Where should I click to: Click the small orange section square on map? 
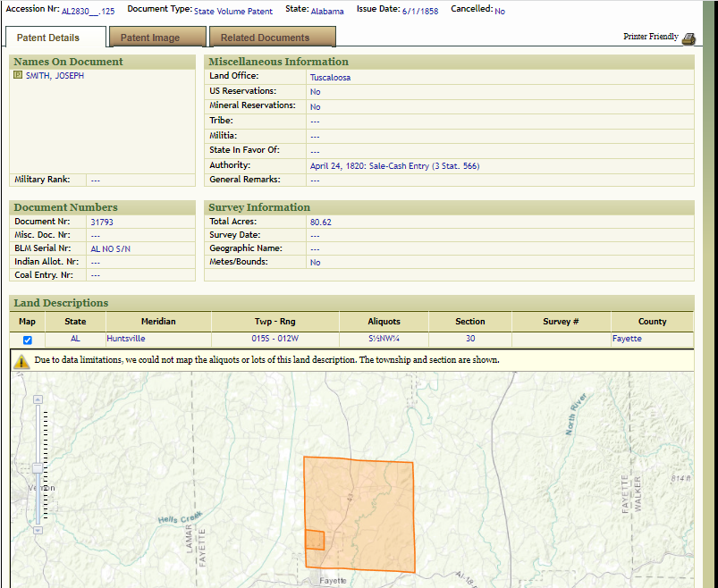coord(314,540)
